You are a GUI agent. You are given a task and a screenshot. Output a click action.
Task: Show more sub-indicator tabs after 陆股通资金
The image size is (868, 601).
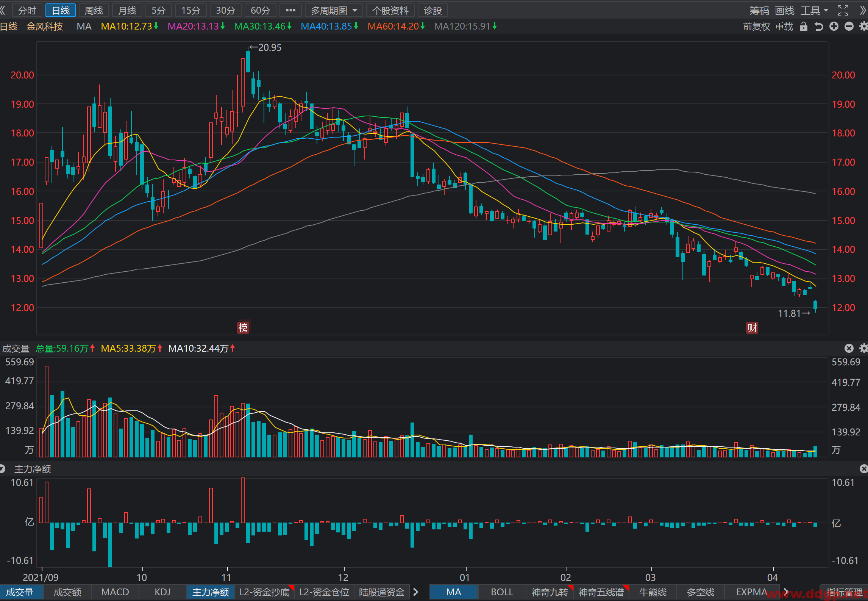tap(416, 592)
